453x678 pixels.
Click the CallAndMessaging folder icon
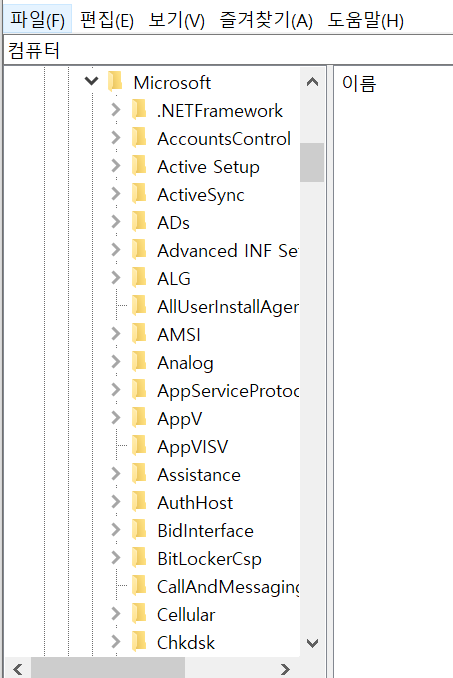139,585
